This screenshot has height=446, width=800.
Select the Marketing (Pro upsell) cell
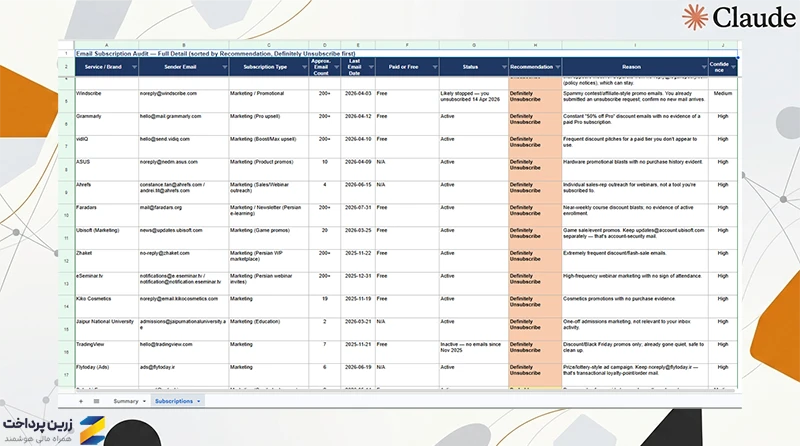click(x=269, y=124)
